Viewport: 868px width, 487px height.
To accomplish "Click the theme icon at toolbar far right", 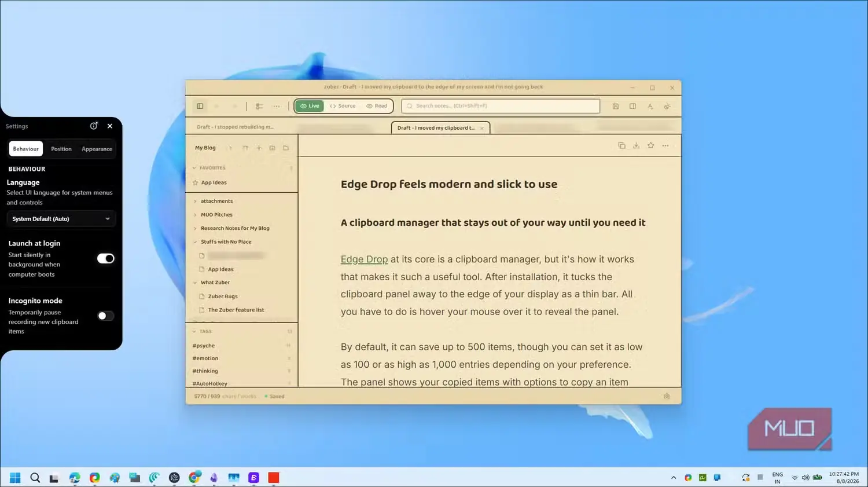I will click(667, 106).
